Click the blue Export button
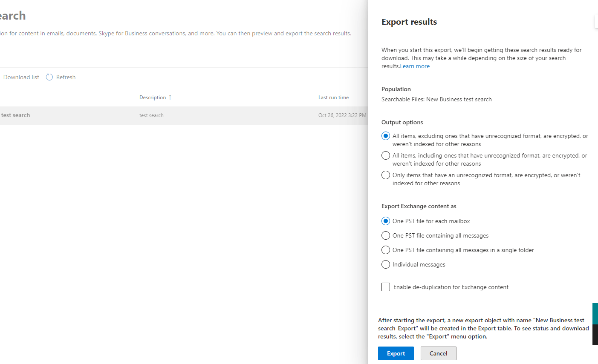 396,353
